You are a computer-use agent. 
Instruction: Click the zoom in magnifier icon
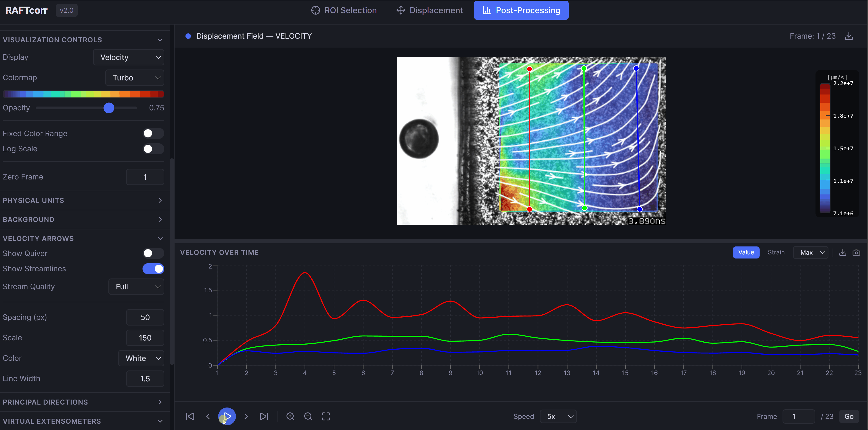click(290, 416)
